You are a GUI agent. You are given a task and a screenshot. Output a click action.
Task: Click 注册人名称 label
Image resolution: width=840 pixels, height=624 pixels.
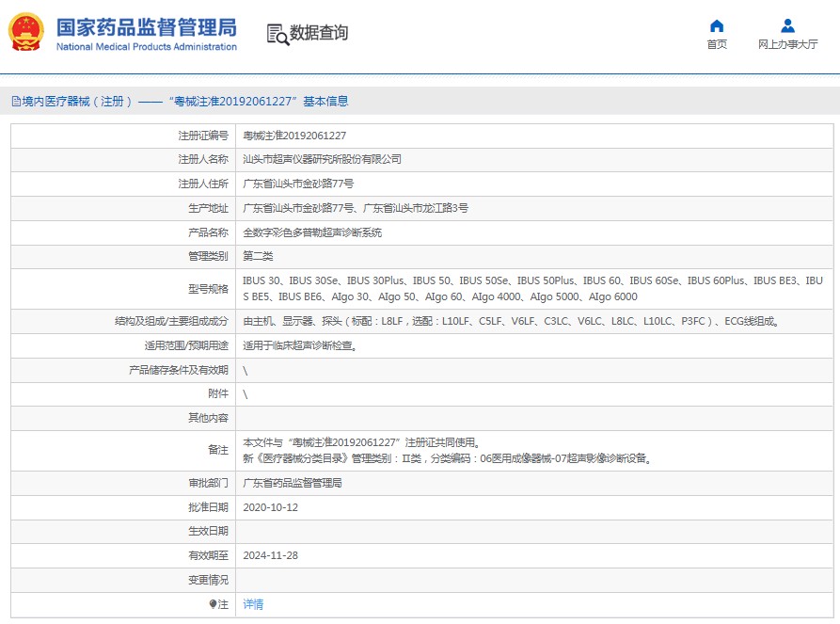[203, 159]
